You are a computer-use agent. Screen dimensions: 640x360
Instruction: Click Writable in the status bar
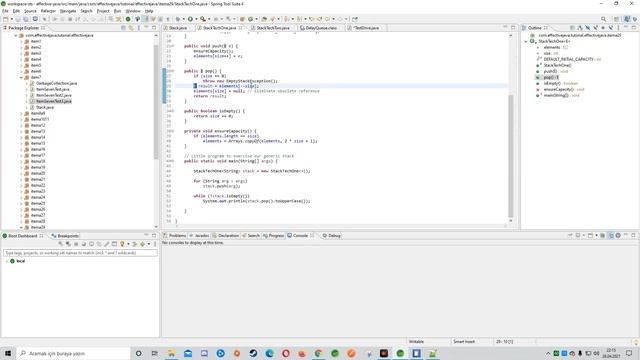coord(416,342)
